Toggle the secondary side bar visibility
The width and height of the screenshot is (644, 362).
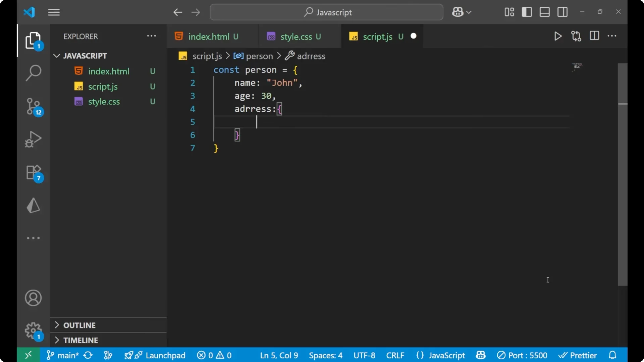(x=562, y=12)
